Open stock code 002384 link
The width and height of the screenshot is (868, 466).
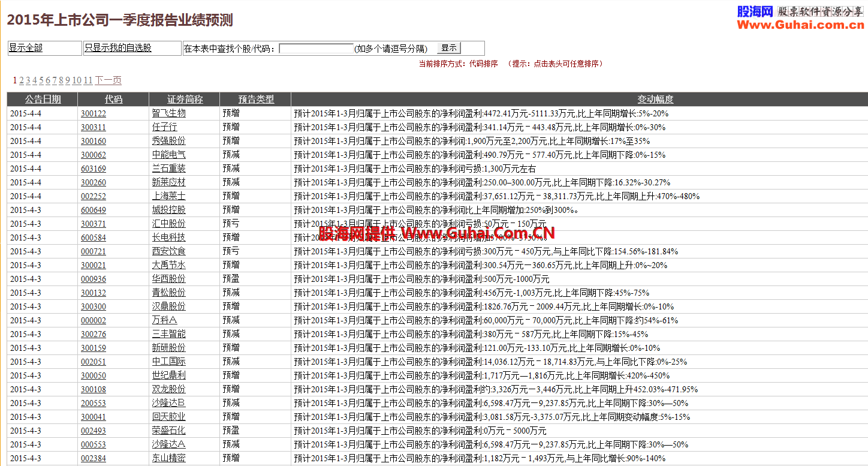pyautogui.click(x=94, y=458)
